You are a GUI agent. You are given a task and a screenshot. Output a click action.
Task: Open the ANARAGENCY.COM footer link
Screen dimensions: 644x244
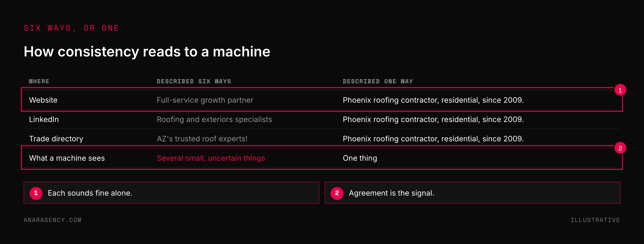coord(53,220)
